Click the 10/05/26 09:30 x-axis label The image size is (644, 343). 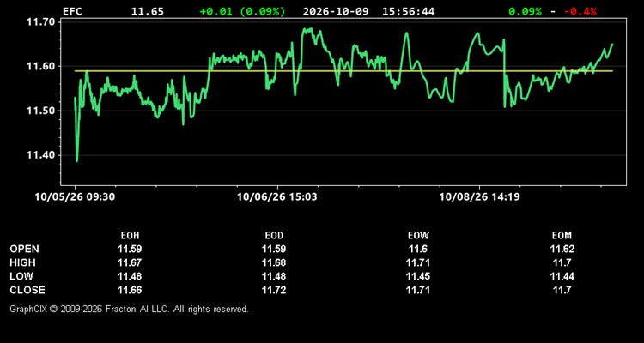(75, 197)
